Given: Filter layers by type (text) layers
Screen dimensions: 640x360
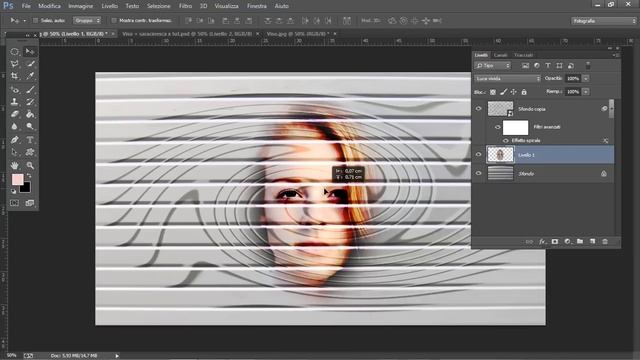Looking at the screenshot, I should tap(548, 66).
